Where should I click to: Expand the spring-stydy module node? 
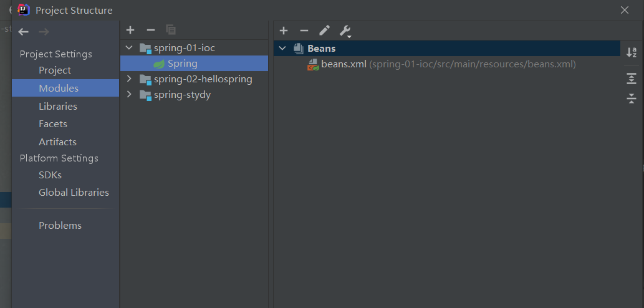[x=129, y=94]
